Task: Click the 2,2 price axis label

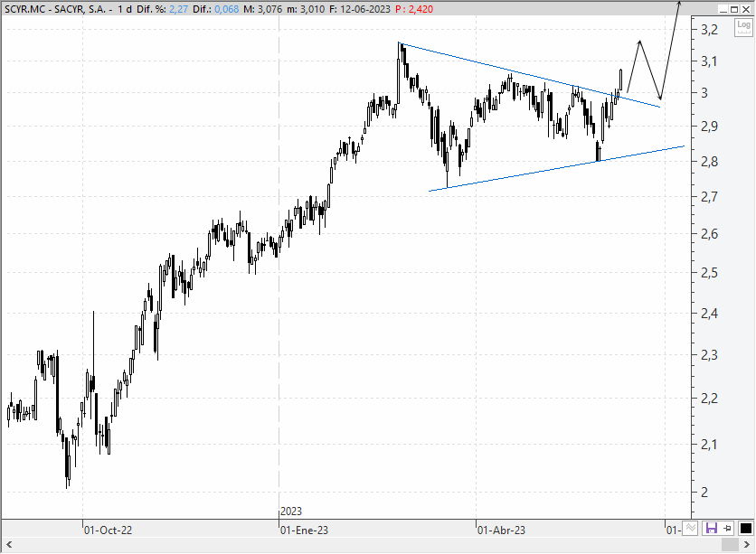Action: point(709,399)
